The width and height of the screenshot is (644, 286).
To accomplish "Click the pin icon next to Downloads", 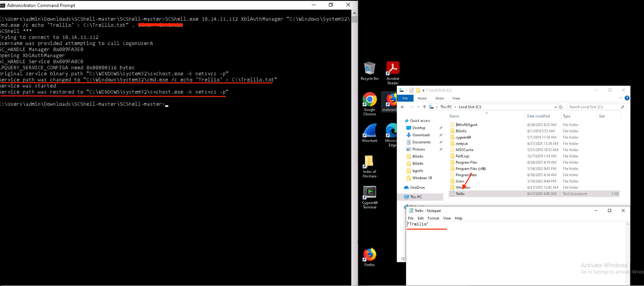I will click(x=441, y=135).
